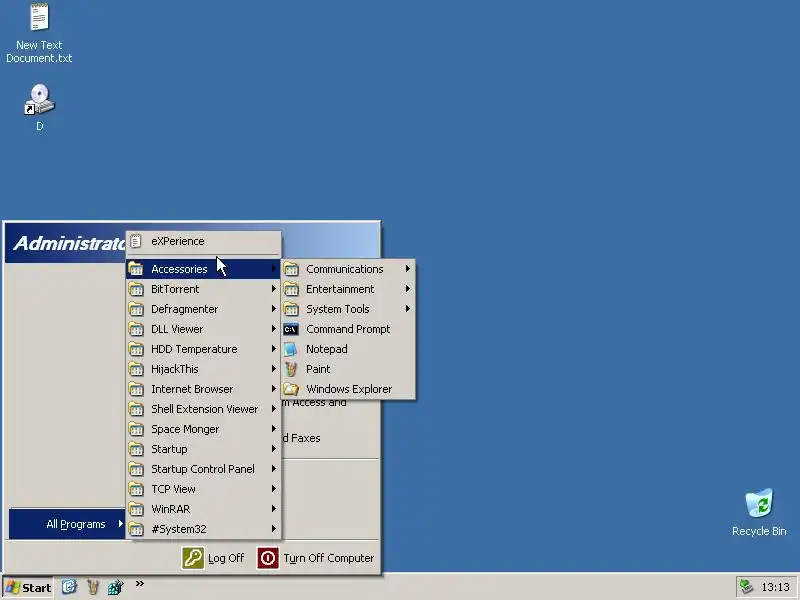Screen dimensions: 800x600
Task: Click the HijackThis folder icon
Action: 136,369
